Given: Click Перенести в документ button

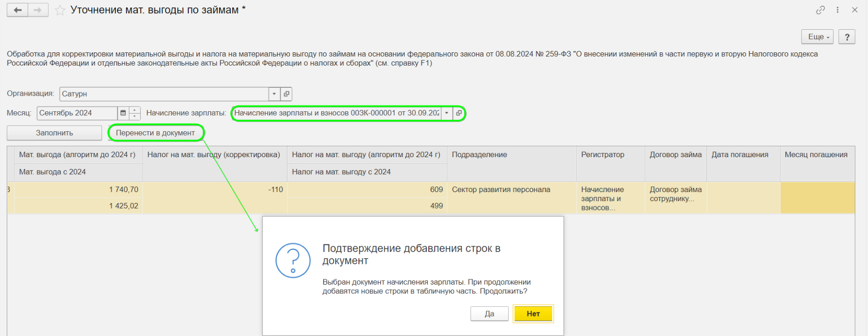Looking at the screenshot, I should click(155, 133).
